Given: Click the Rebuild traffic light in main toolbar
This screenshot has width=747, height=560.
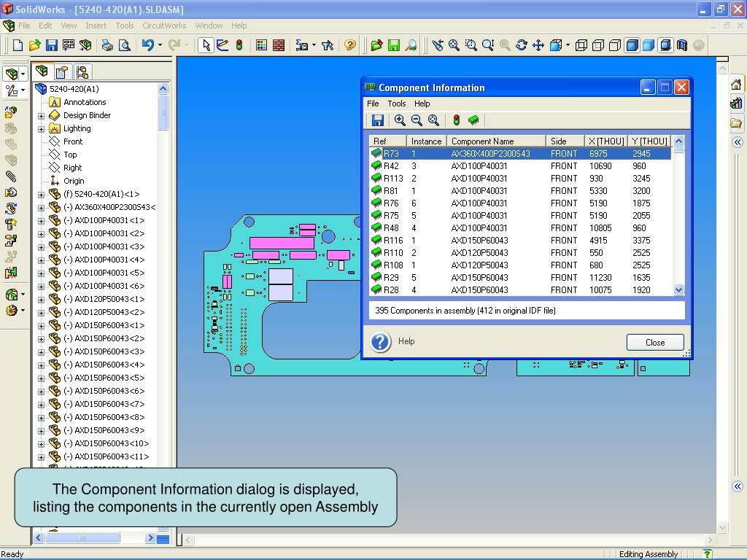Looking at the screenshot, I should pyautogui.click(x=239, y=45).
